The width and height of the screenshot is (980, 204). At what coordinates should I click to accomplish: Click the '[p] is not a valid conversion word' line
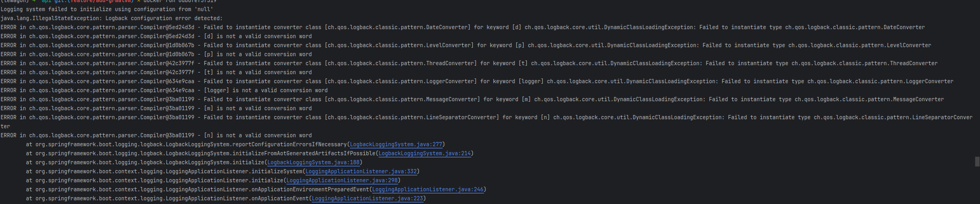156,54
